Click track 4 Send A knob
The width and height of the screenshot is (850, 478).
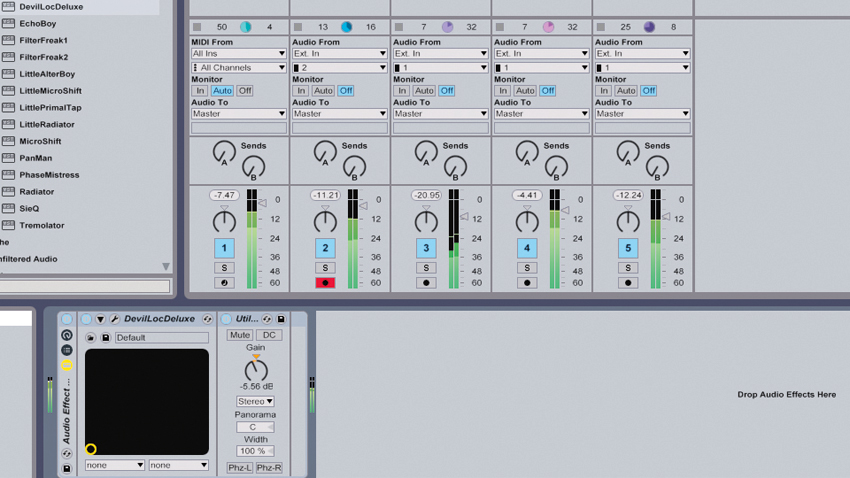(x=527, y=152)
